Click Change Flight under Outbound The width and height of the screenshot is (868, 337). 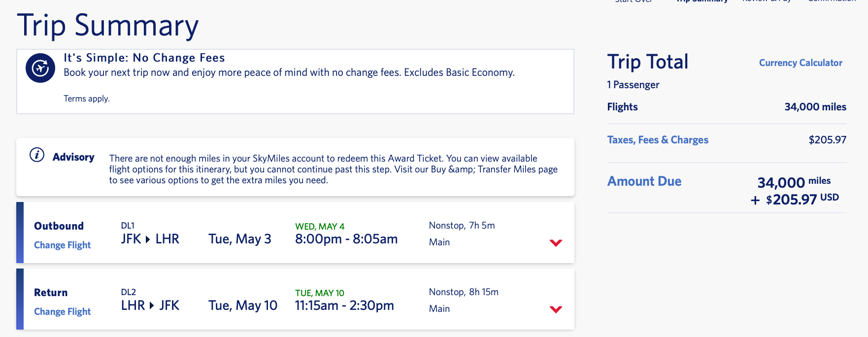[x=63, y=245]
